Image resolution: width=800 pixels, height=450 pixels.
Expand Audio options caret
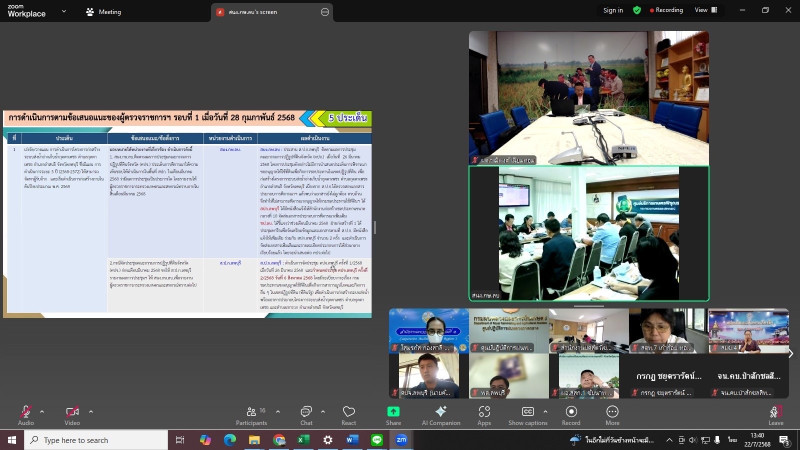point(43,410)
